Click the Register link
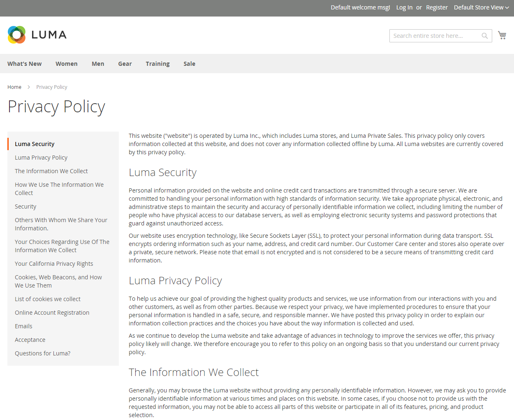 coord(437,7)
